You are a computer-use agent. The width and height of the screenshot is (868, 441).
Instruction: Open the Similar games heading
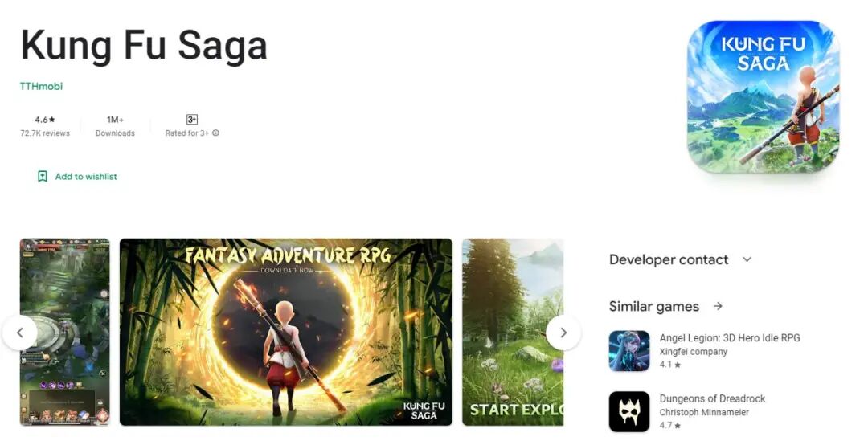(x=653, y=307)
